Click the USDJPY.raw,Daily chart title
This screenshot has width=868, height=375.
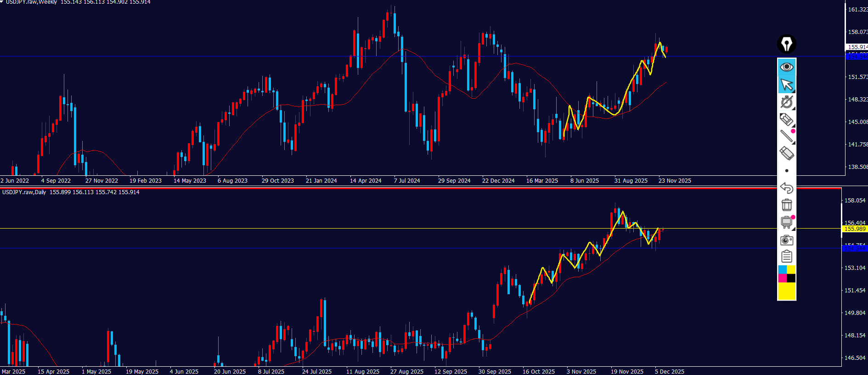point(25,192)
